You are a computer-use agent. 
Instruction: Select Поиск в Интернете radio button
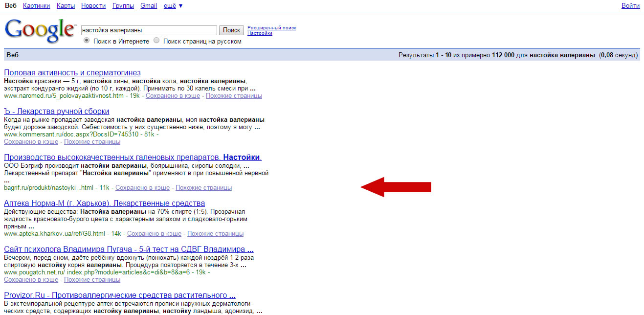click(87, 41)
